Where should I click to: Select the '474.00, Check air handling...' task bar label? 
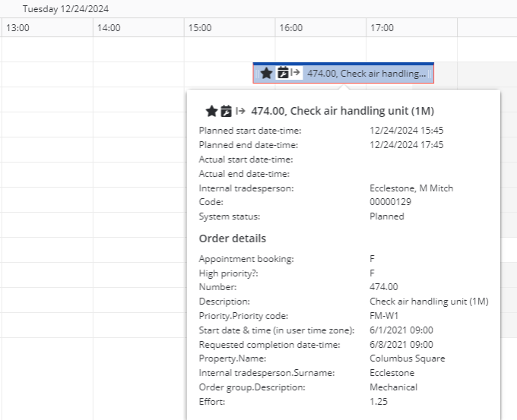366,74
